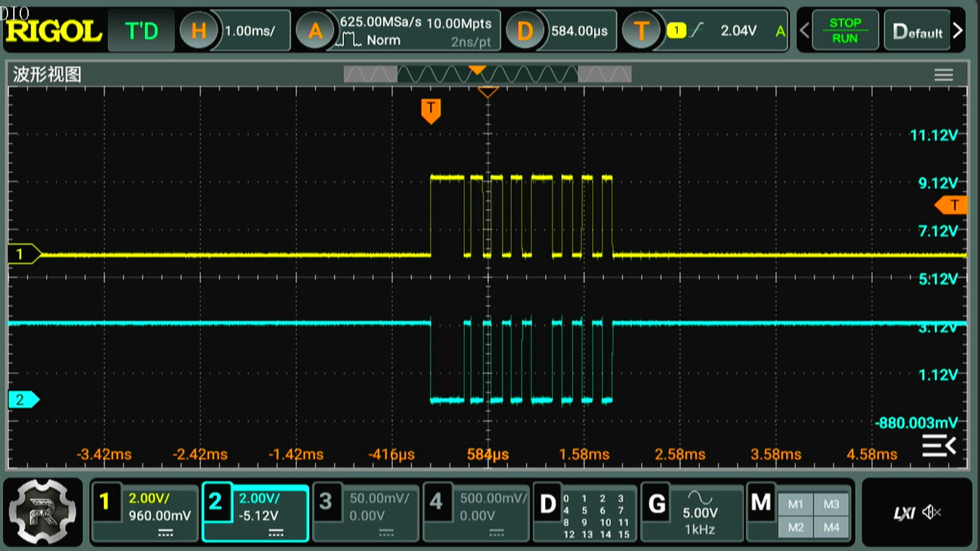Click the orange A acquisition icon
Viewport: 980px width, 551px height.
click(315, 31)
